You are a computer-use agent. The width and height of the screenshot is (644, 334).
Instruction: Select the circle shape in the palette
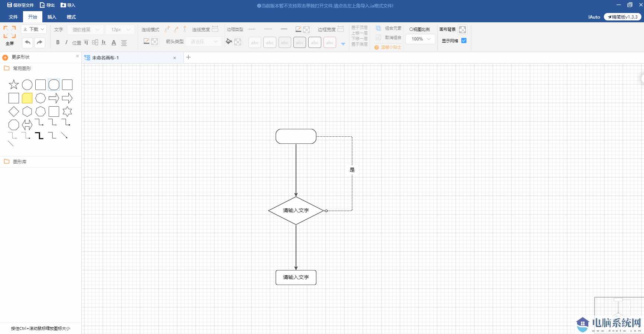(x=27, y=85)
